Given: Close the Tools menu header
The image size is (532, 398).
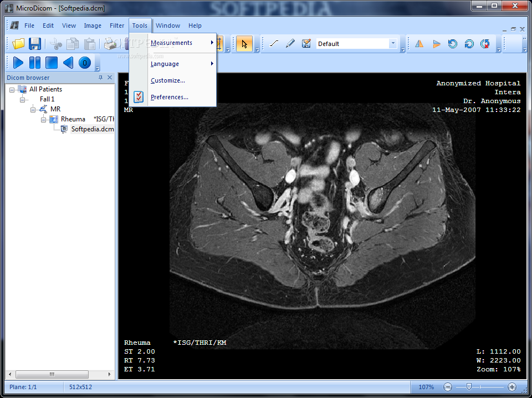Looking at the screenshot, I should point(140,25).
